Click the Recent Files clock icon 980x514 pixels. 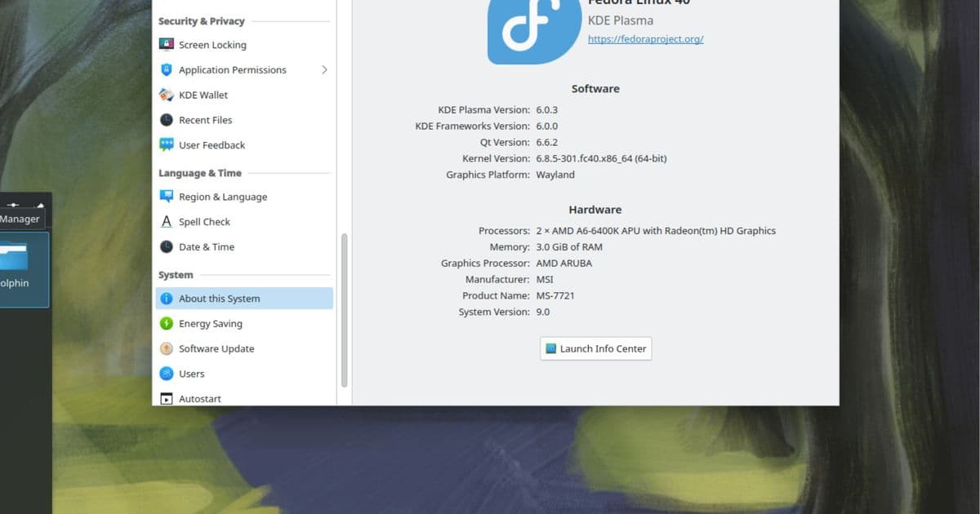[x=167, y=120]
